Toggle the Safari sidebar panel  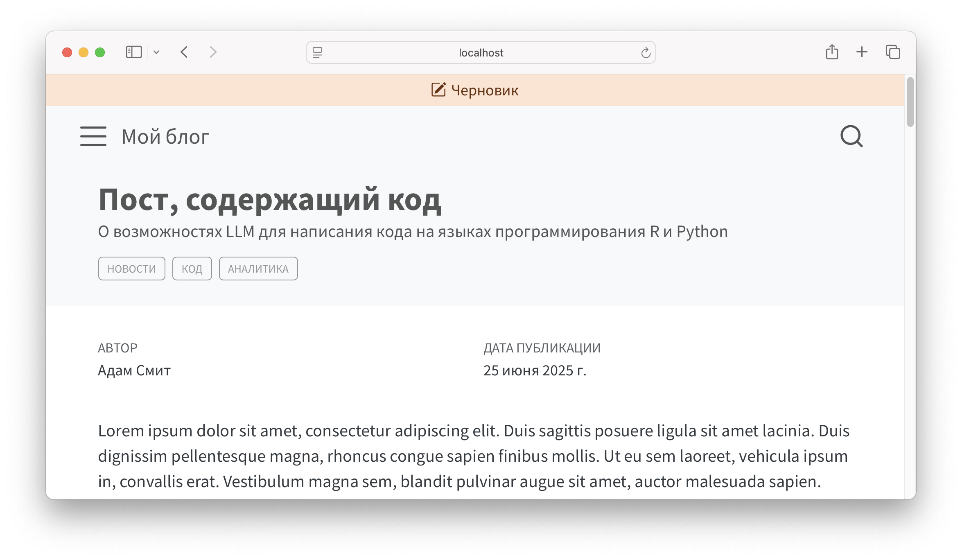pyautogui.click(x=134, y=52)
